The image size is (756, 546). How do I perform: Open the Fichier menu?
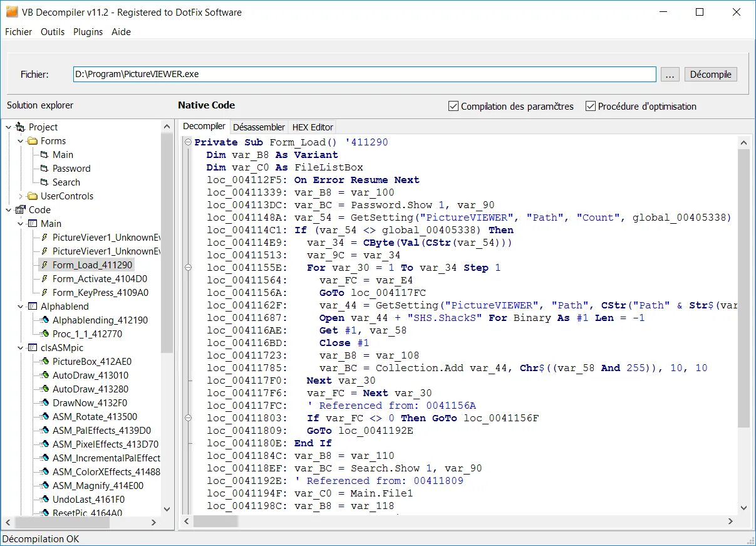(x=18, y=31)
